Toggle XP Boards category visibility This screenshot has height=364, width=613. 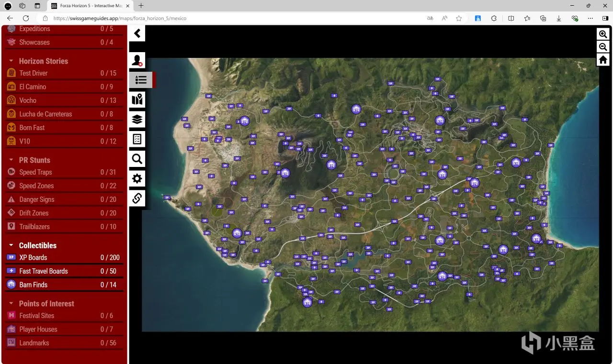[64, 257]
